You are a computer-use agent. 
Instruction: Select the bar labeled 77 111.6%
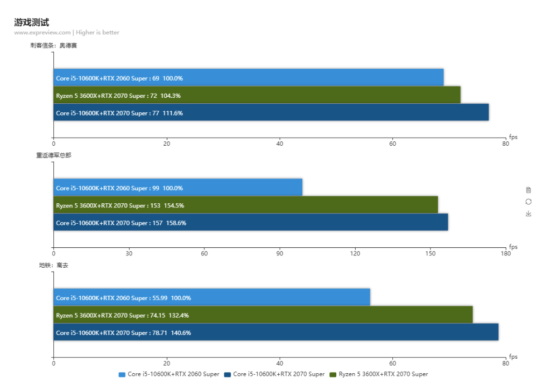(271, 112)
